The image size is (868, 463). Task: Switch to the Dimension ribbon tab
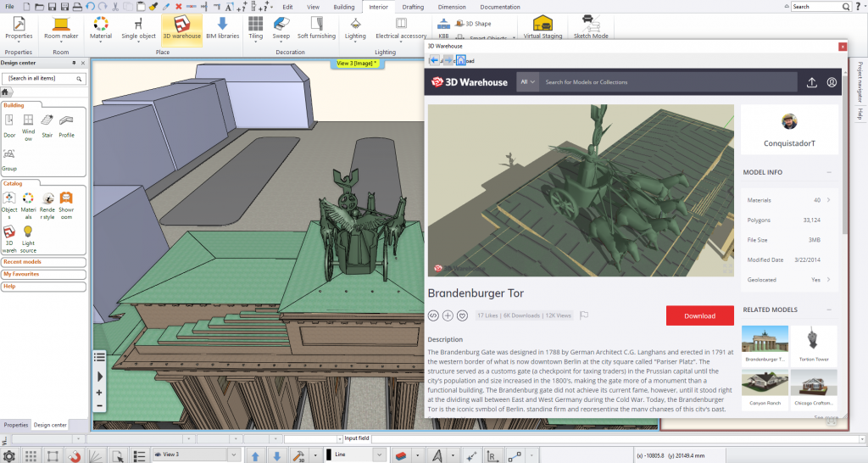pyautogui.click(x=452, y=7)
